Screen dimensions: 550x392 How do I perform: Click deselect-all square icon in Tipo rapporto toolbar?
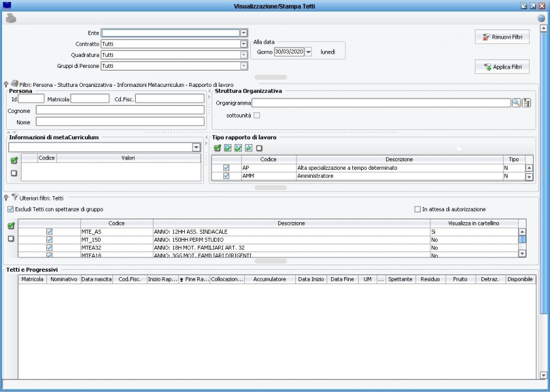[259, 148]
